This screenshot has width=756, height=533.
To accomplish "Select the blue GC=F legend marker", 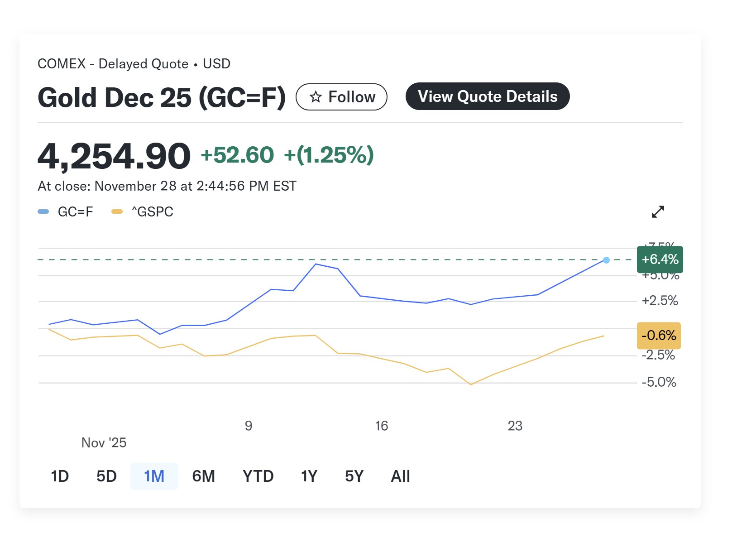I will pyautogui.click(x=43, y=211).
